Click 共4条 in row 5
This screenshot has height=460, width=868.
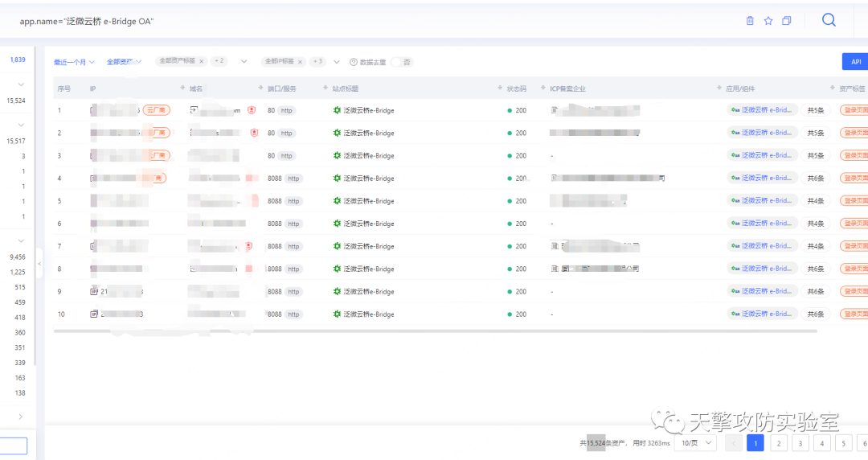pos(816,200)
